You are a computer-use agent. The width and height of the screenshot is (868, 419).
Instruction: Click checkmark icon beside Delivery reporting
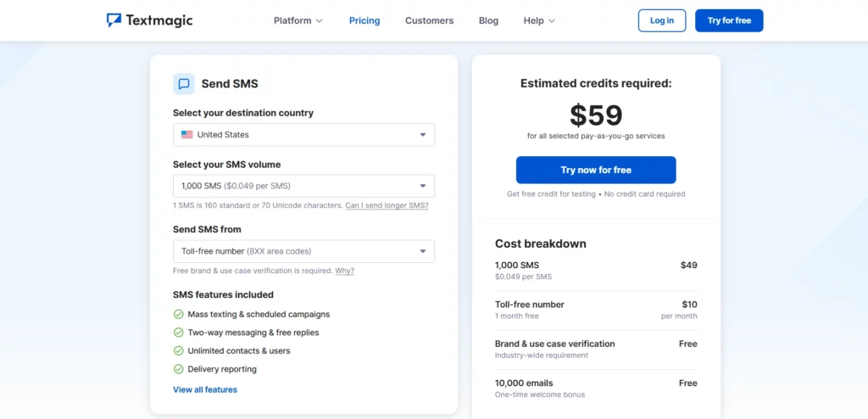178,369
